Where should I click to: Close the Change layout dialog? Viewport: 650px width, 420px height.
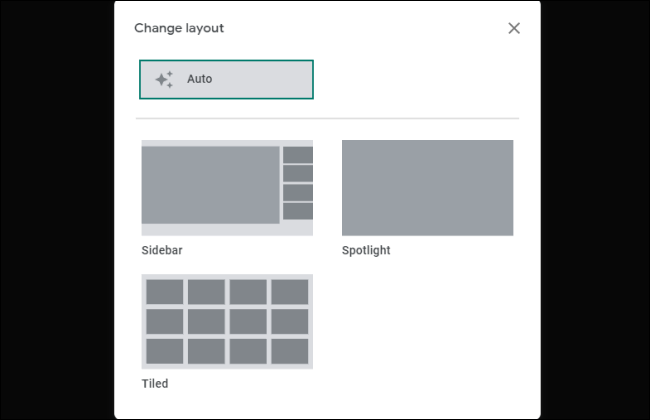point(514,28)
